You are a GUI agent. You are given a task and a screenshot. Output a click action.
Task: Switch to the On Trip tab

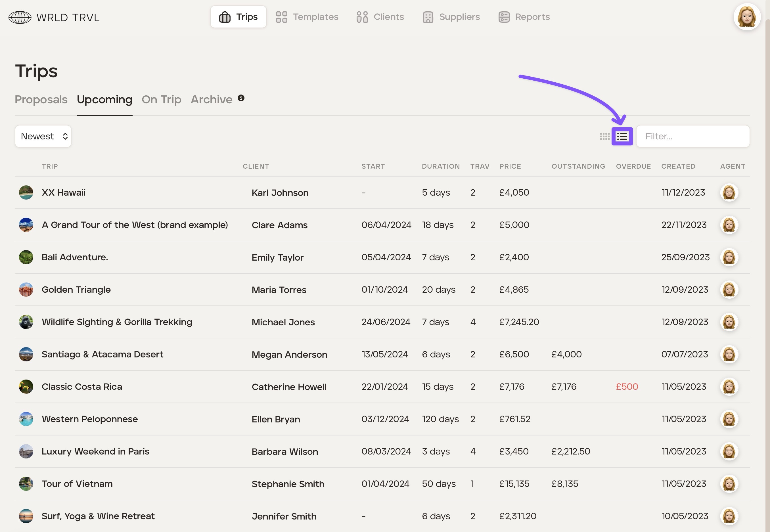[x=161, y=99]
